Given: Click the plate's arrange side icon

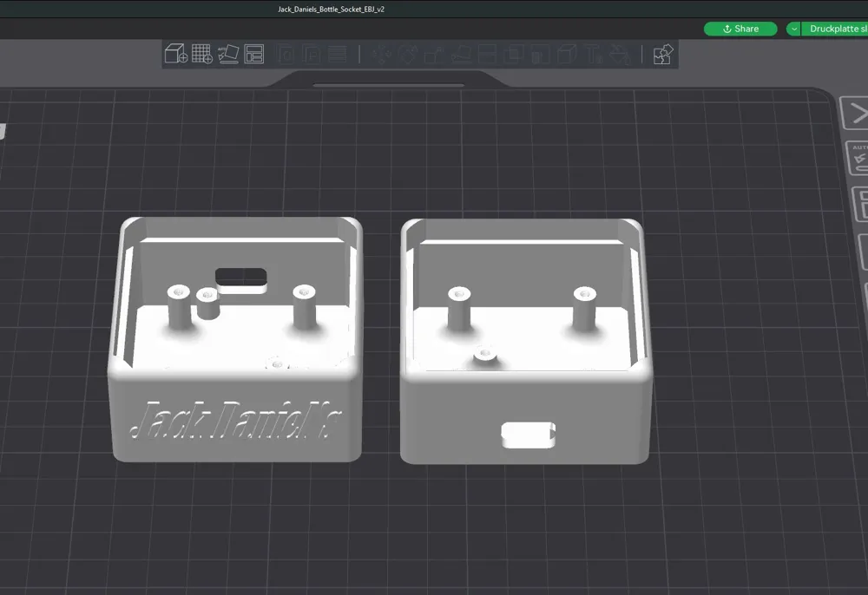Looking at the screenshot, I should tap(861, 204).
